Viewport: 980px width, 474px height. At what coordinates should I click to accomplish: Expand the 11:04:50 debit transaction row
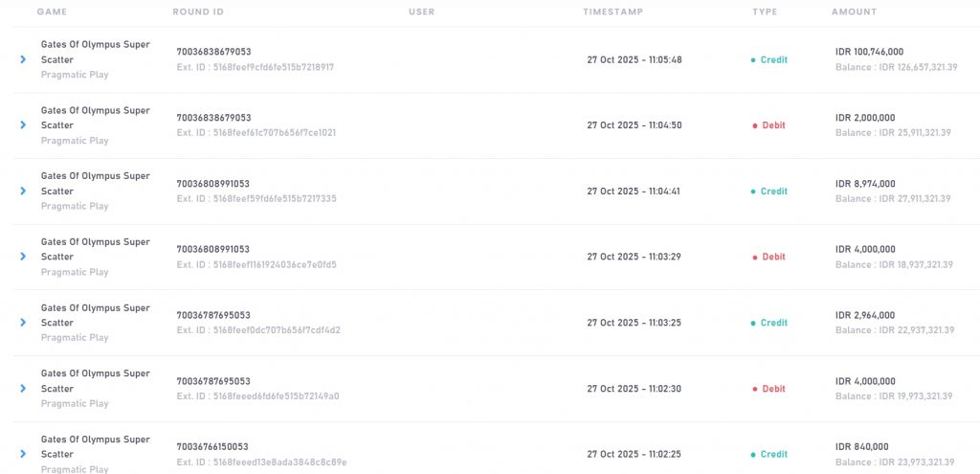23,125
